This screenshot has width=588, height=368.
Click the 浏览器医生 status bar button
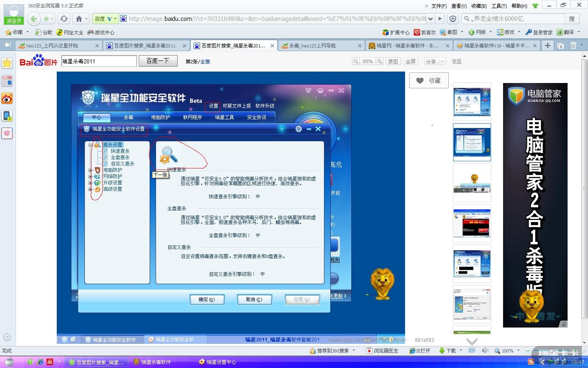(x=382, y=351)
